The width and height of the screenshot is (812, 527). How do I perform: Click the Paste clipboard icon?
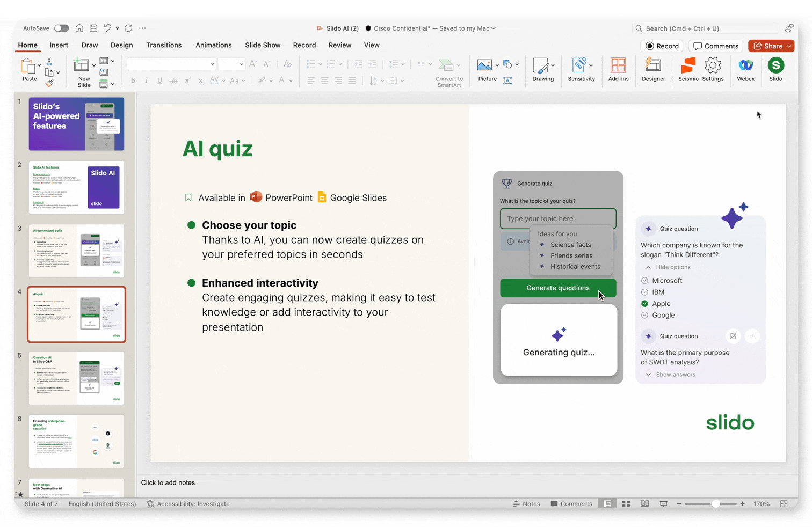pos(28,67)
